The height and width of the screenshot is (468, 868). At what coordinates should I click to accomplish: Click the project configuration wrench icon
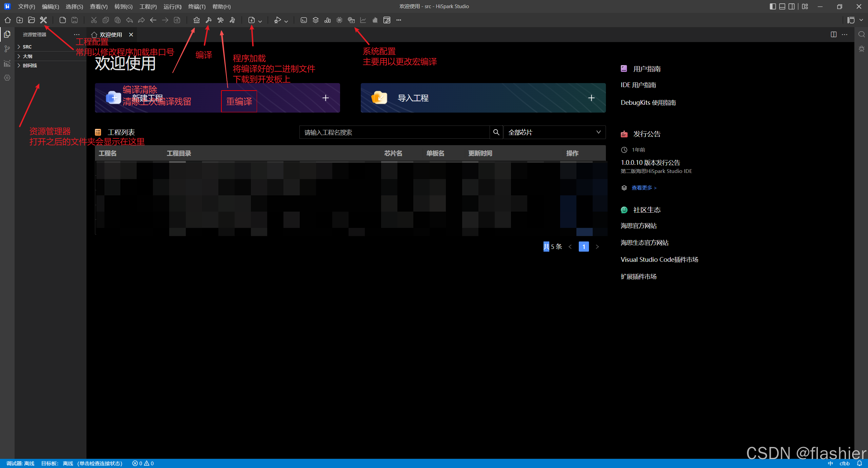click(43, 20)
